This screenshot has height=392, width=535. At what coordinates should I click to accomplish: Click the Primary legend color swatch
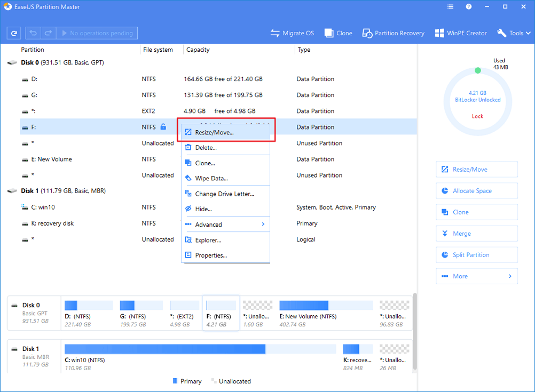pos(175,381)
